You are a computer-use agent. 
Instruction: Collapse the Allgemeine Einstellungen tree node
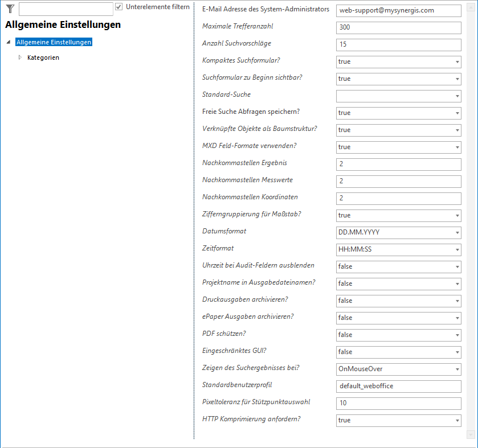8,42
